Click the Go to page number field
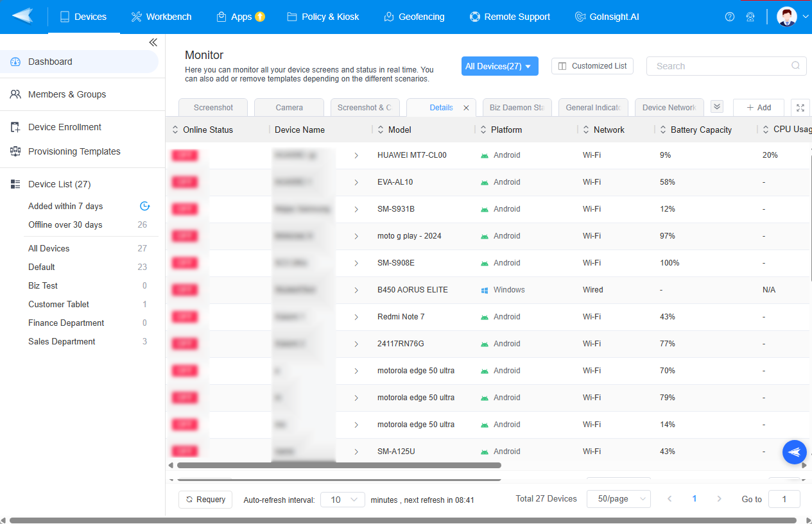This screenshot has width=812, height=524. [784, 499]
